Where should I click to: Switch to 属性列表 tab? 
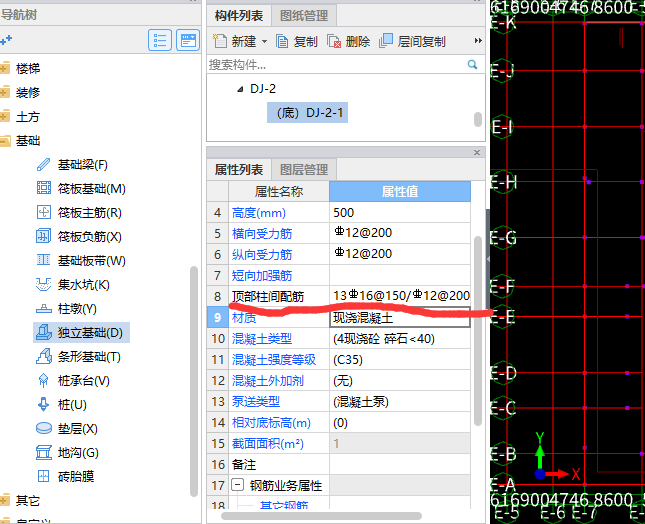(239, 170)
